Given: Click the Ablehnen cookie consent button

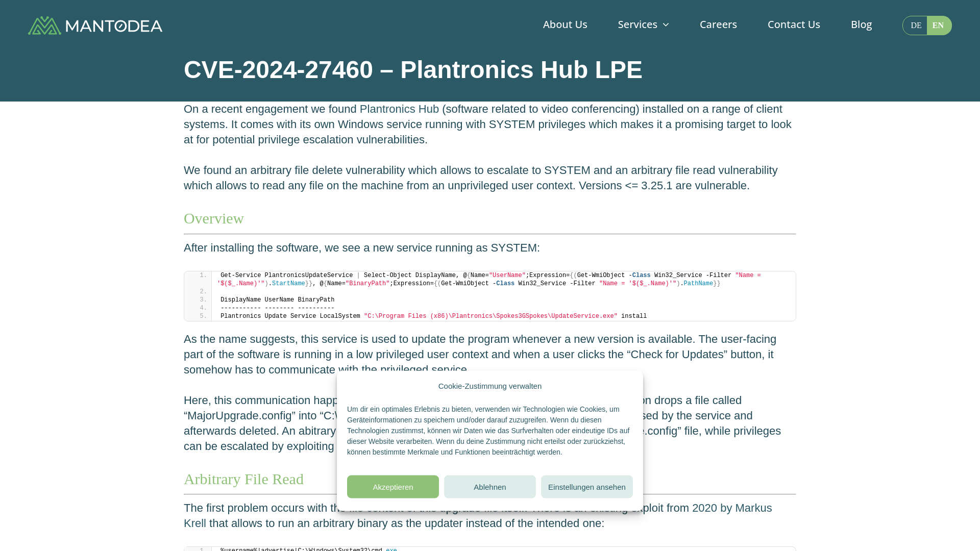Looking at the screenshot, I should 490,486.
